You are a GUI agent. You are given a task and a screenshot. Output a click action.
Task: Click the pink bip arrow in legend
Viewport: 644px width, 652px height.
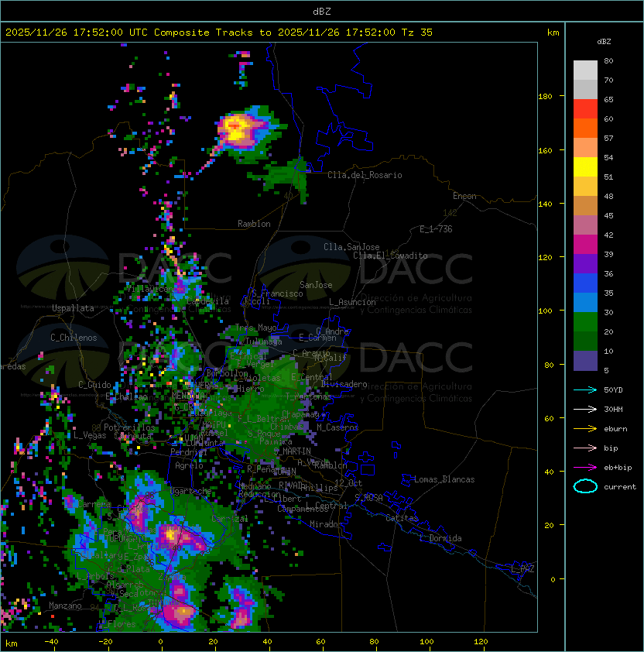click(x=585, y=448)
